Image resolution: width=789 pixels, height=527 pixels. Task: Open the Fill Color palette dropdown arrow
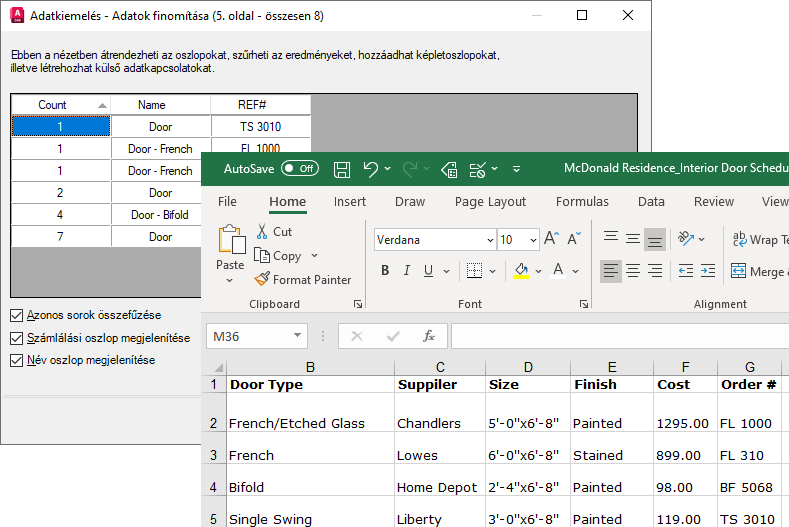tap(538, 271)
